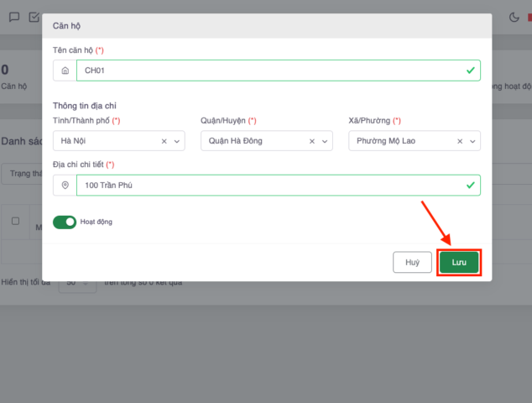The width and height of the screenshot is (532, 403).
Task: Open the chat messages icon
Action: pos(14,17)
